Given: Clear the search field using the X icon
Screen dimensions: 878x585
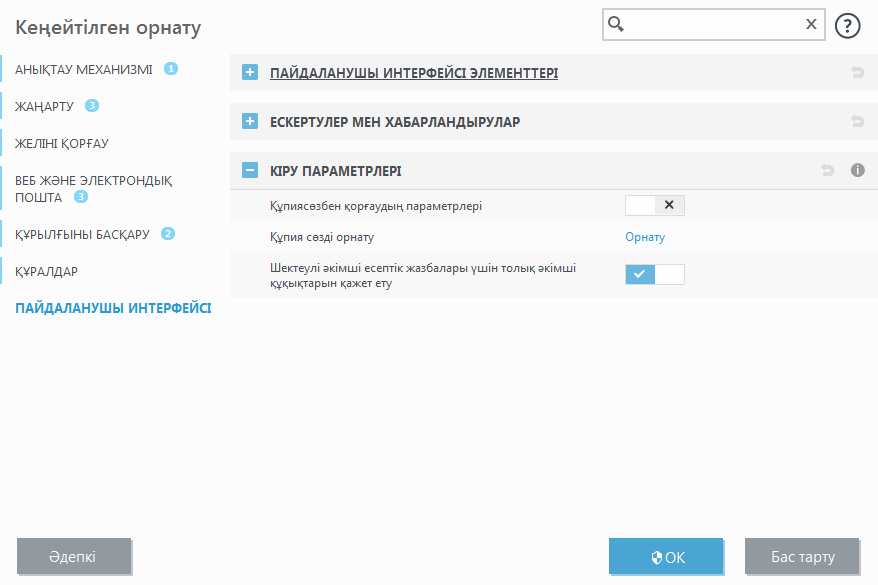Looking at the screenshot, I should [x=811, y=24].
